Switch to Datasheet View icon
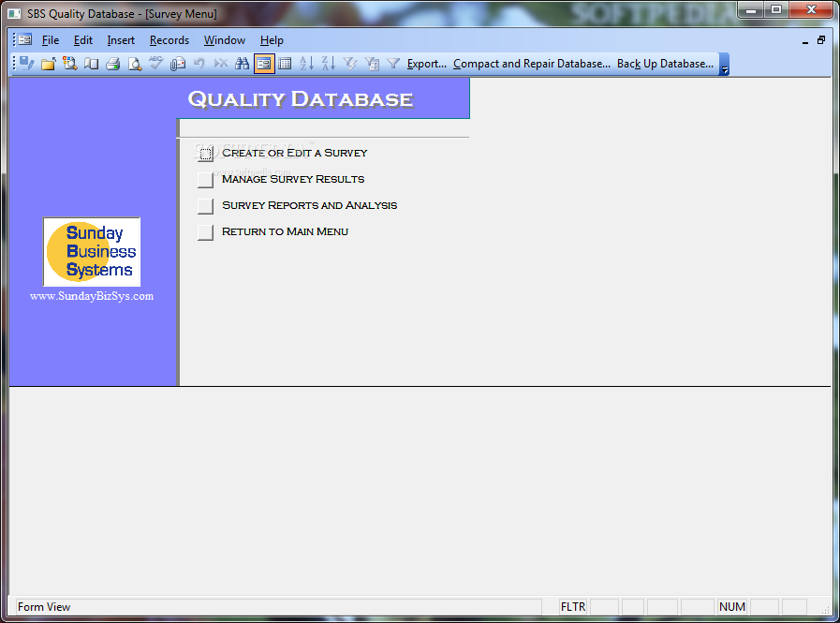Viewport: 840px width, 623px height. pyautogui.click(x=285, y=64)
